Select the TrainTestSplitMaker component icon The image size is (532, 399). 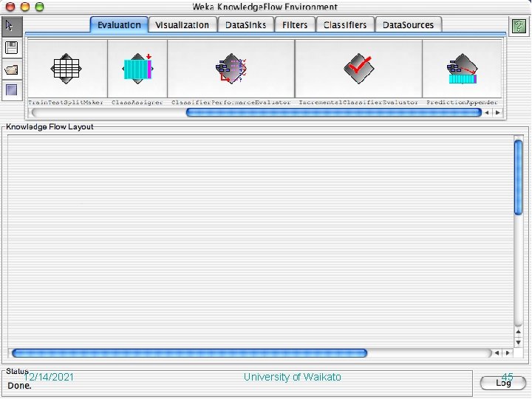coord(66,69)
